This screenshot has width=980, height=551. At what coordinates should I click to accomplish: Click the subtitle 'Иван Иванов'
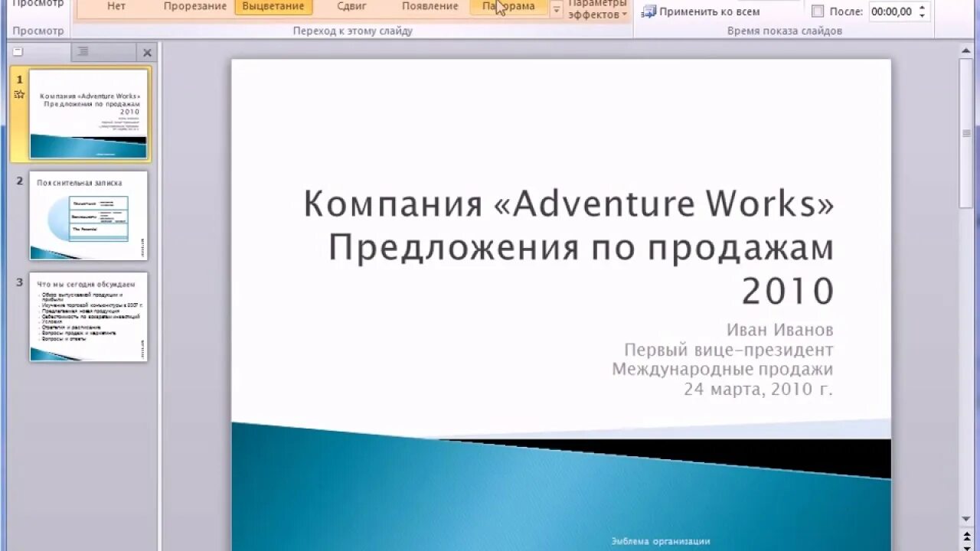[x=780, y=330]
